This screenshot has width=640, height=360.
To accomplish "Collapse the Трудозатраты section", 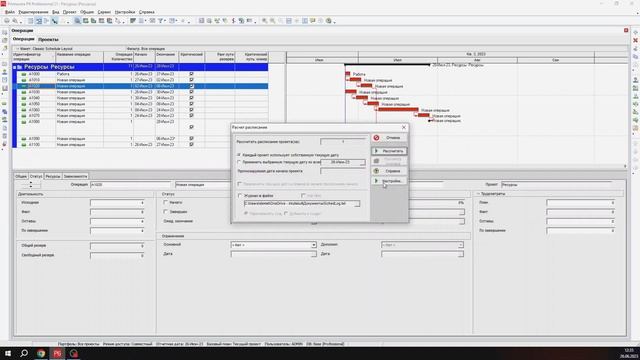I will (x=478, y=194).
